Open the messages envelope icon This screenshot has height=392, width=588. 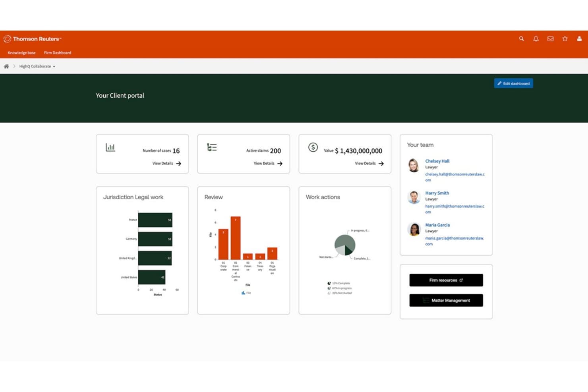pos(550,39)
